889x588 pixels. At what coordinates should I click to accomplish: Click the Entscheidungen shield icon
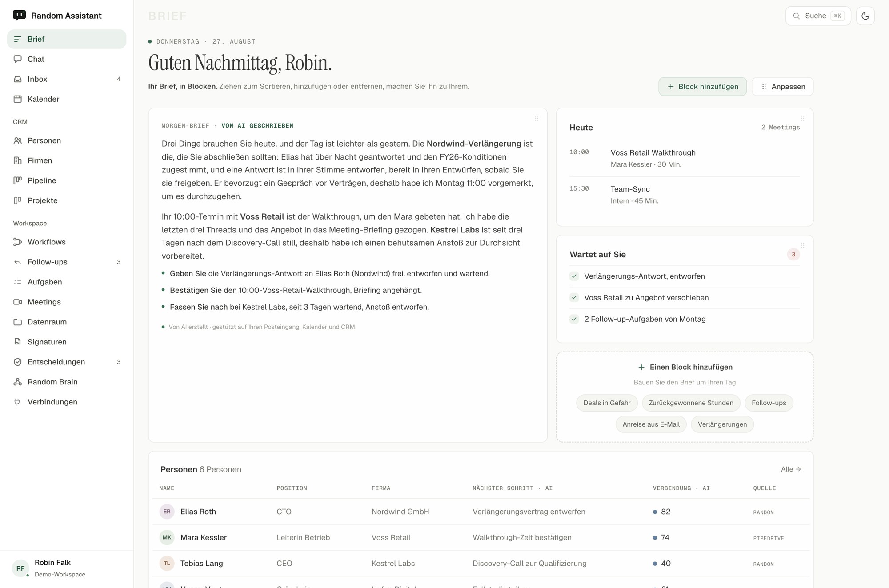18,362
